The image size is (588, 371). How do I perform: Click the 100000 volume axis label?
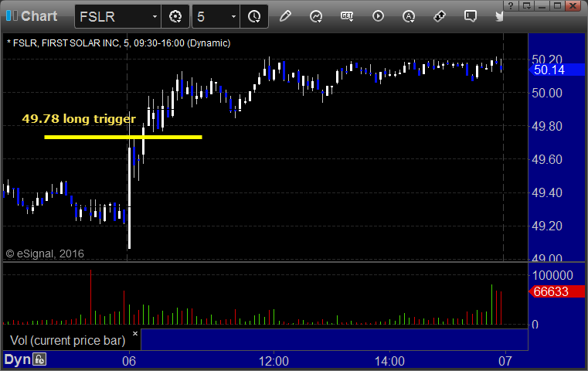tap(552, 275)
